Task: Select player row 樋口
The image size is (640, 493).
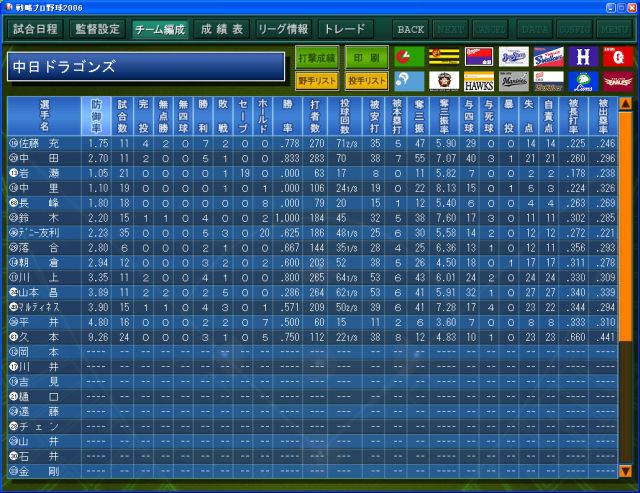Action: click(x=312, y=397)
